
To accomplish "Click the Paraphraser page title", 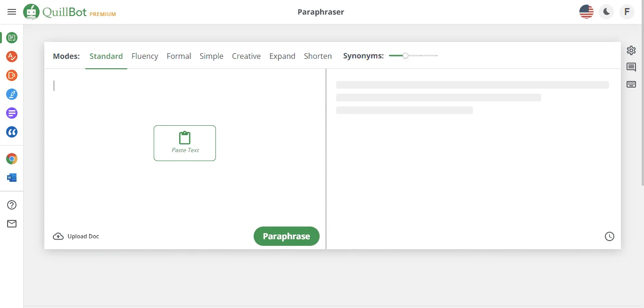I will 321,12.
